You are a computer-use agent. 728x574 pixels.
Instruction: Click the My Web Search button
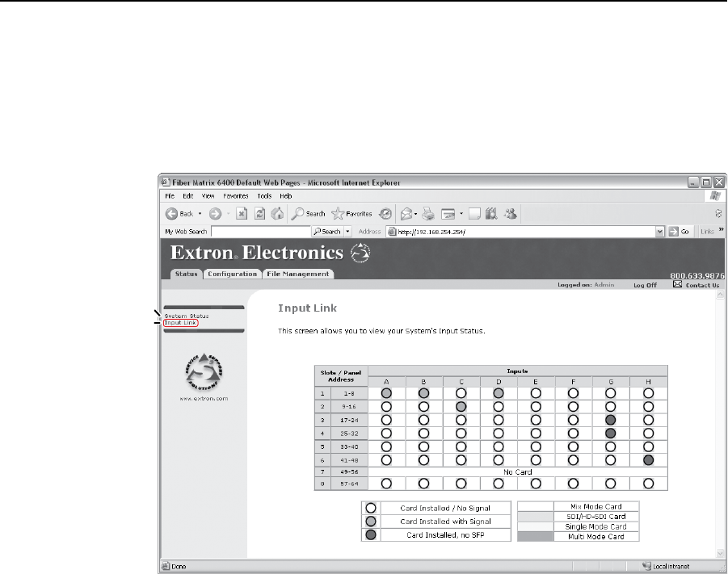327,232
